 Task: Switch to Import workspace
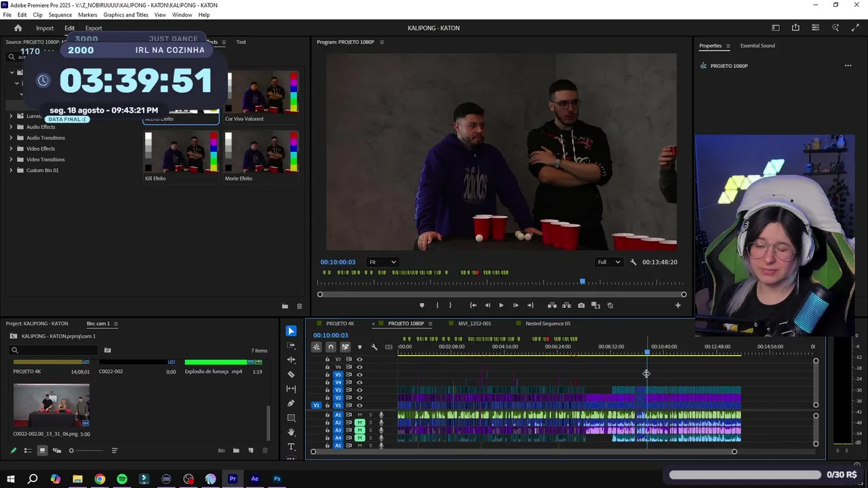tap(45, 28)
